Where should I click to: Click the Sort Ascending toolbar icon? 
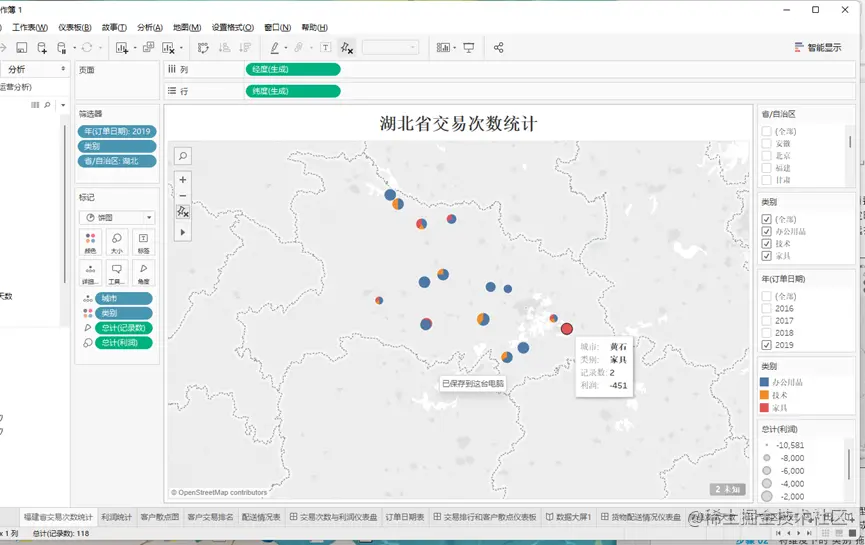click(x=224, y=47)
